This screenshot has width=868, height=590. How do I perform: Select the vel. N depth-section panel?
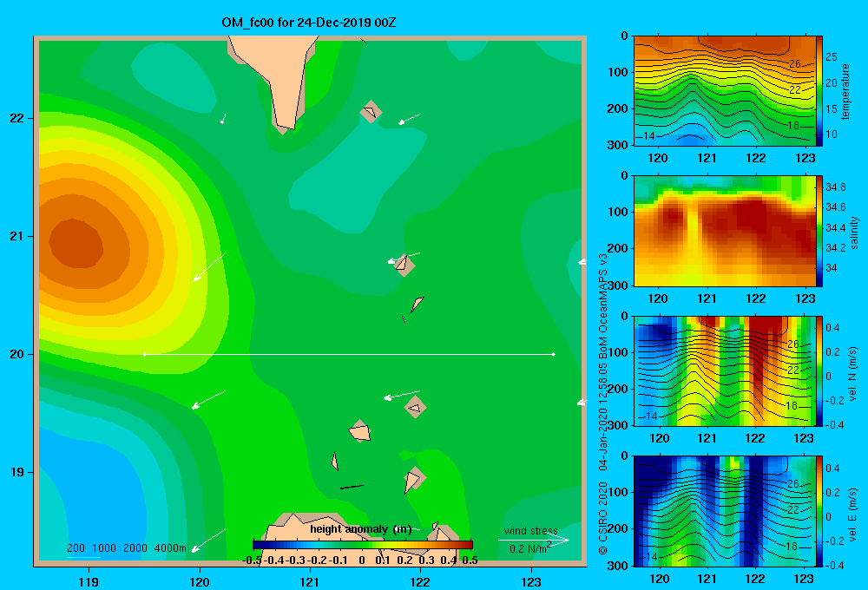724,370
